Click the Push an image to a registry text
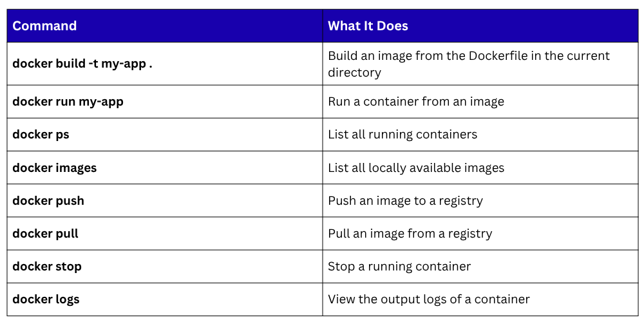The height and width of the screenshot is (322, 644). (x=405, y=200)
